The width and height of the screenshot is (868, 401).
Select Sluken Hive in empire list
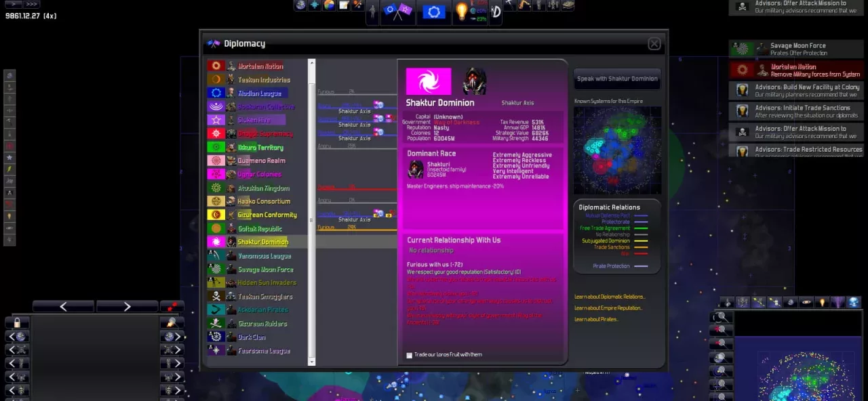[x=257, y=120]
